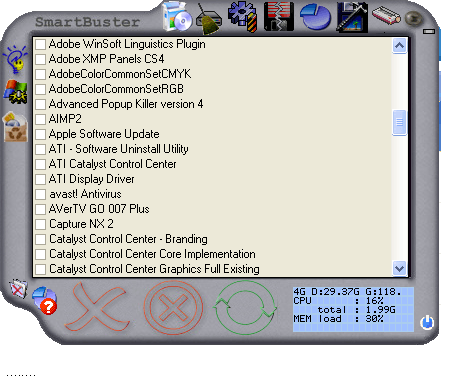Select Advanced Popup Killer version 4 checkbox
The image size is (456, 376).
41,104
